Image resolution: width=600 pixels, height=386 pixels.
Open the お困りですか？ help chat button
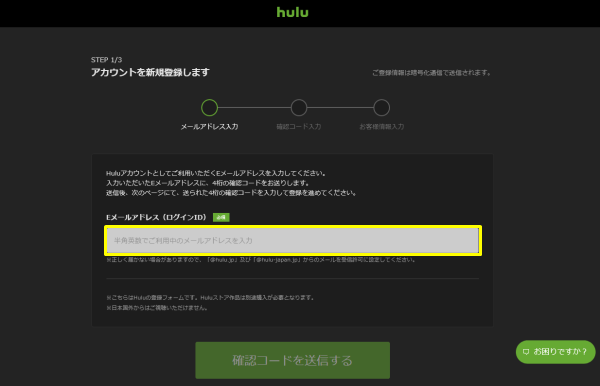555,352
